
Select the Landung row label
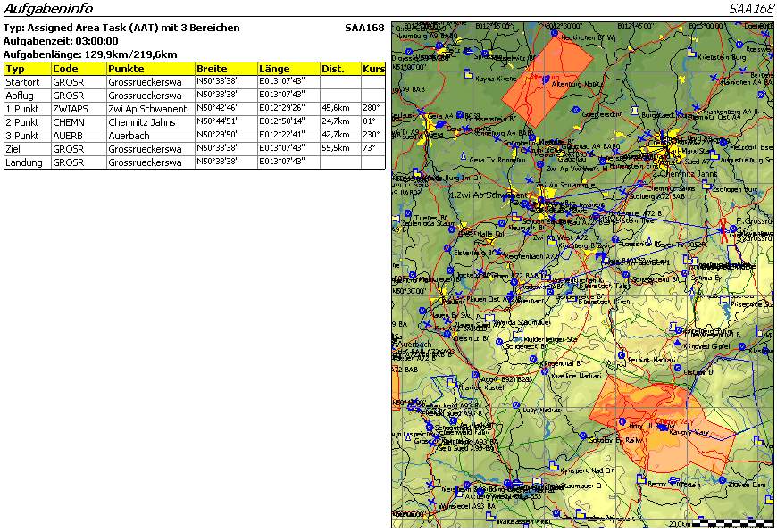(24, 162)
